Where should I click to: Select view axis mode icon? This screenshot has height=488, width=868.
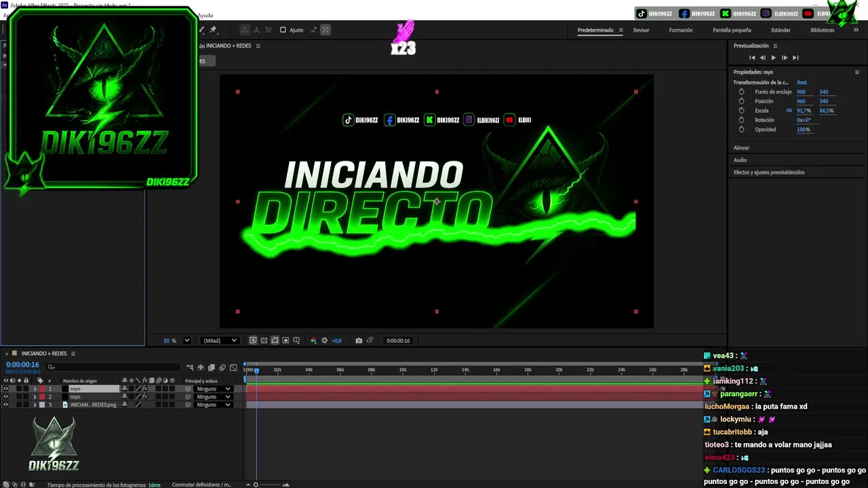pyautogui.click(x=269, y=30)
